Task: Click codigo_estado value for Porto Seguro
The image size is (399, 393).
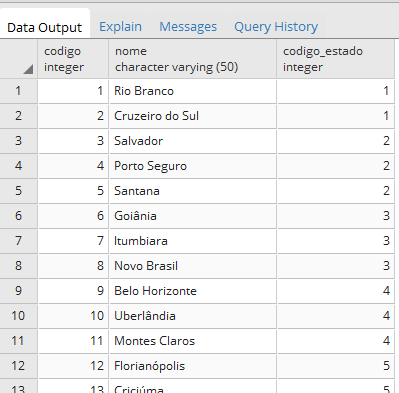Action: pos(336,166)
